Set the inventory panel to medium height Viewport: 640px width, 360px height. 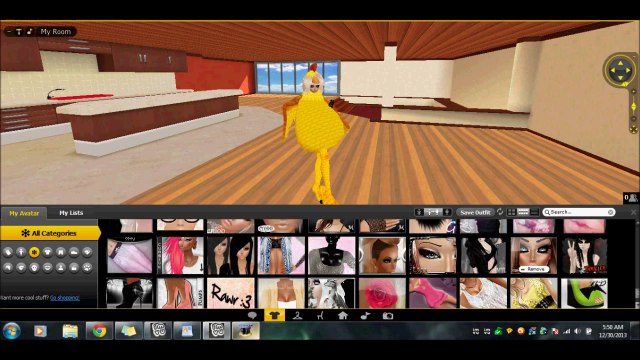(433, 212)
